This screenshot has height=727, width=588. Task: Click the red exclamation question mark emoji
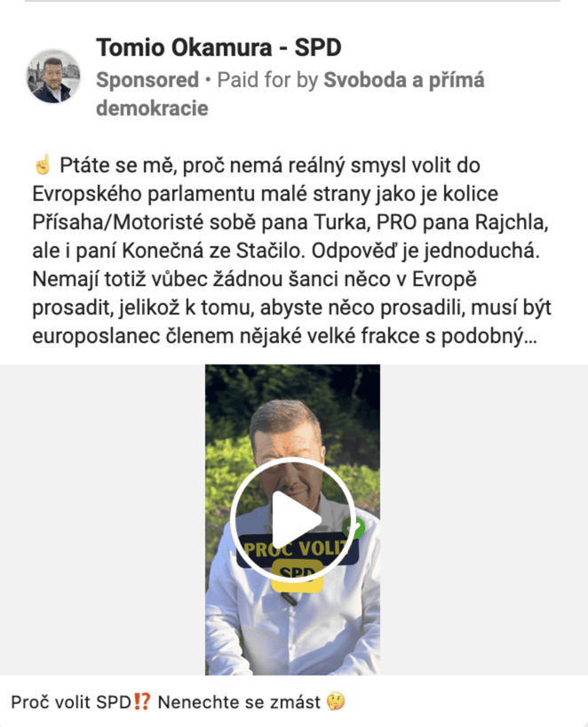point(142,702)
